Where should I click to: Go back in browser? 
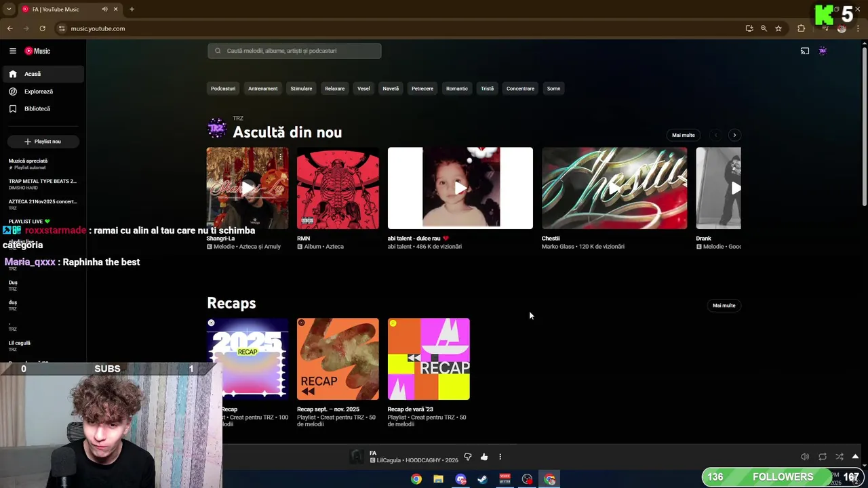[x=9, y=28]
